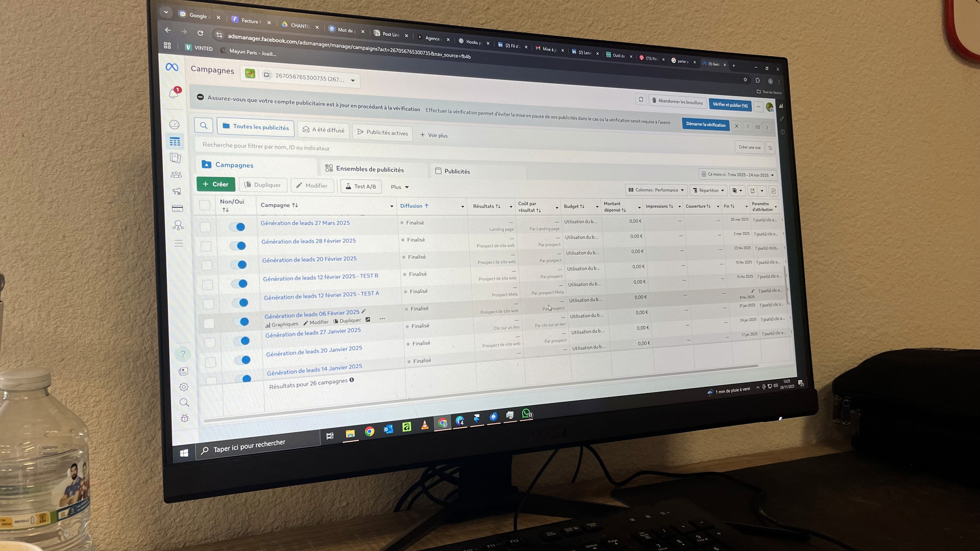Tick the checkbox for Génération de leads 20 Février 2025

207,265
